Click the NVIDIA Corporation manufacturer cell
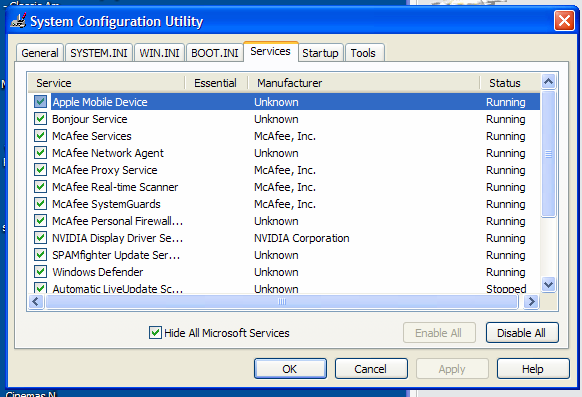The width and height of the screenshot is (582, 397). (x=301, y=238)
